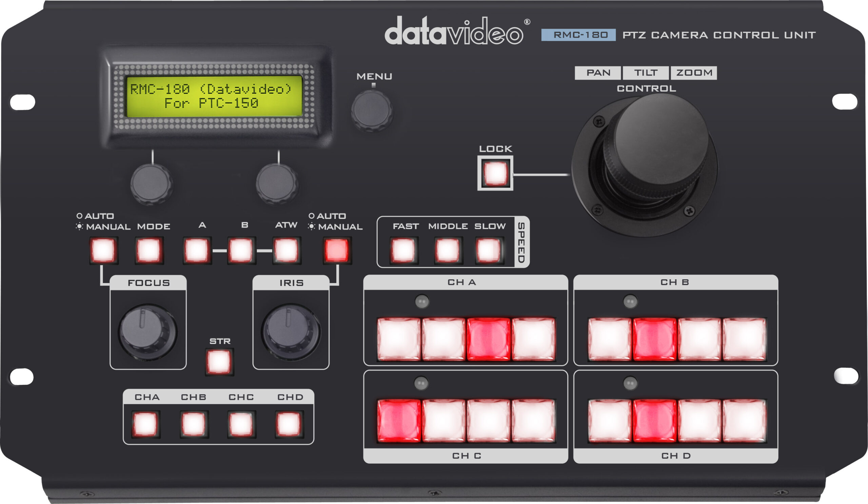Click the CH B indicator LED
The image size is (868, 504).
(630, 302)
